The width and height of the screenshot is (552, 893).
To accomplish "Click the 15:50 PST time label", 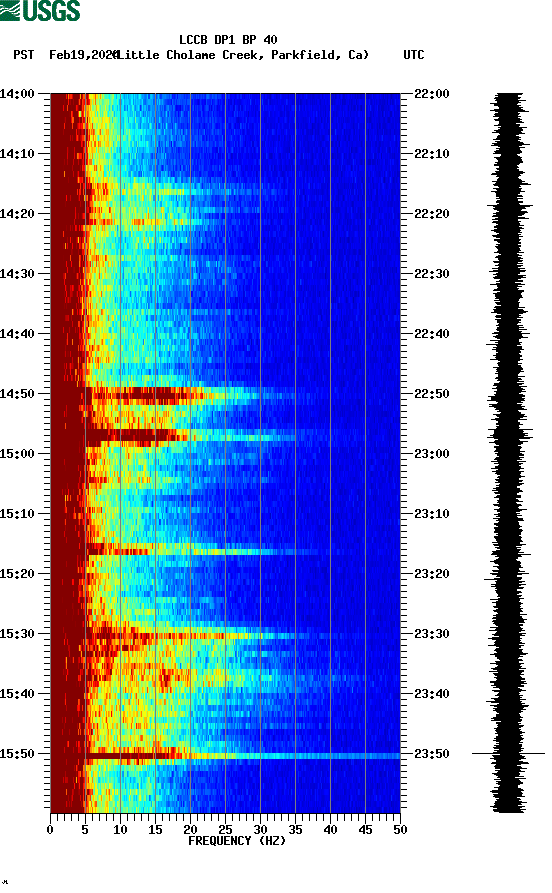I will [17, 754].
